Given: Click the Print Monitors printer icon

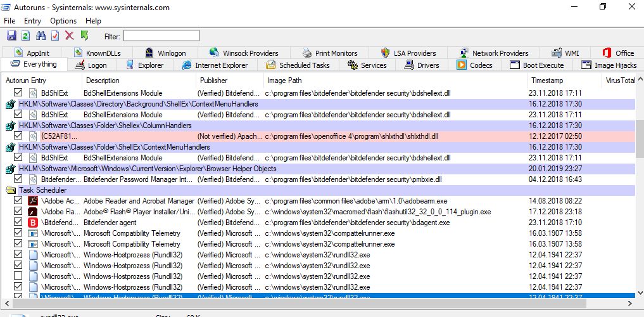Looking at the screenshot, I should [307, 53].
